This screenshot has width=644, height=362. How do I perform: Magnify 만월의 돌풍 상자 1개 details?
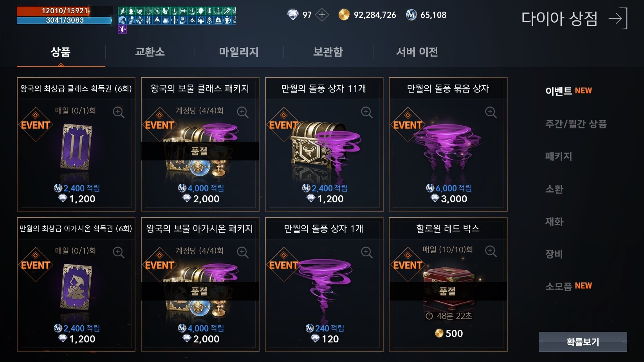pos(367,252)
